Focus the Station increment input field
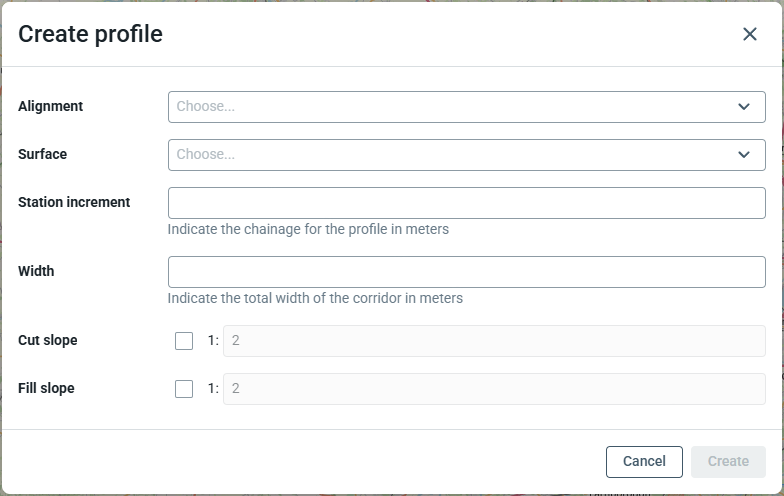This screenshot has width=784, height=496. tap(466, 203)
